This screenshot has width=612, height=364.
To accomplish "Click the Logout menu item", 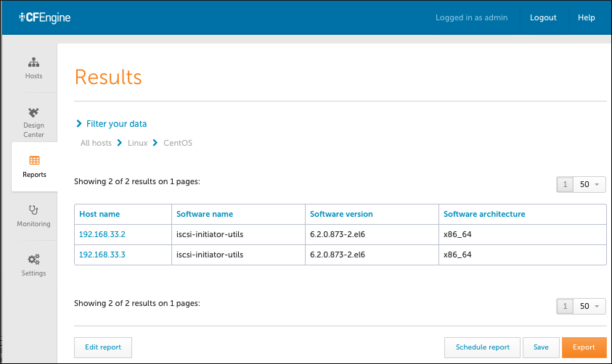I will 543,17.
